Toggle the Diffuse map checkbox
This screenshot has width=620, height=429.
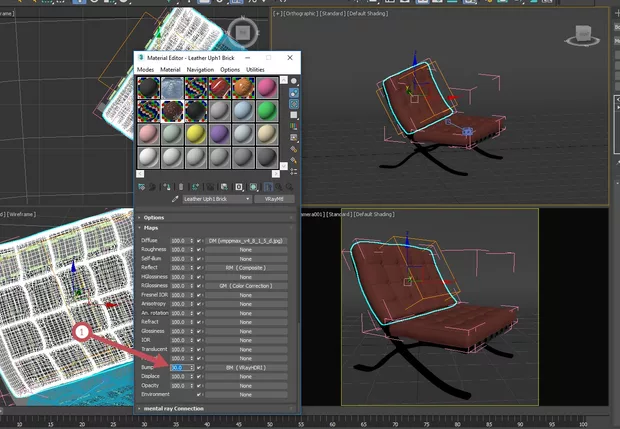pyautogui.click(x=200, y=241)
